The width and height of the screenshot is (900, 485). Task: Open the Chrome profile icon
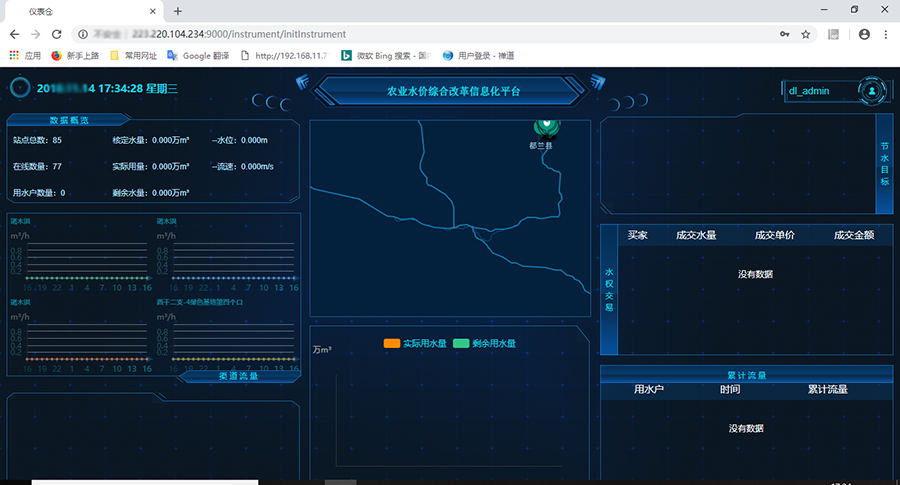pyautogui.click(x=865, y=34)
